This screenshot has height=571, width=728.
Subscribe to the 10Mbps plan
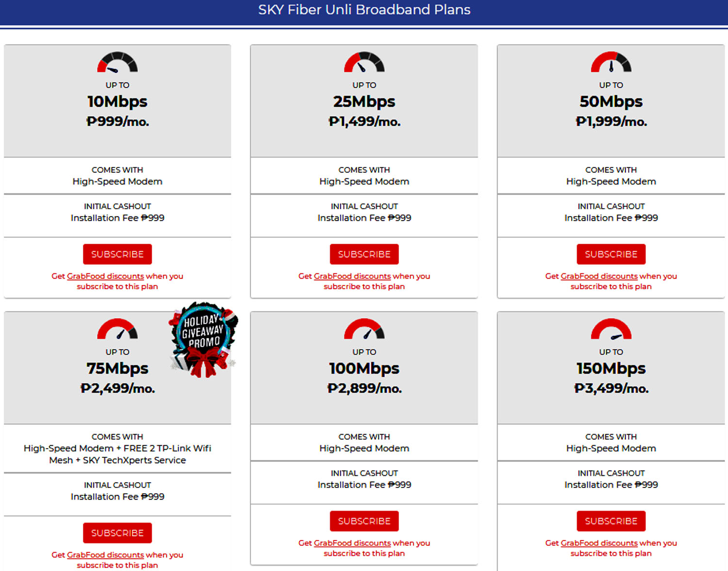(117, 254)
